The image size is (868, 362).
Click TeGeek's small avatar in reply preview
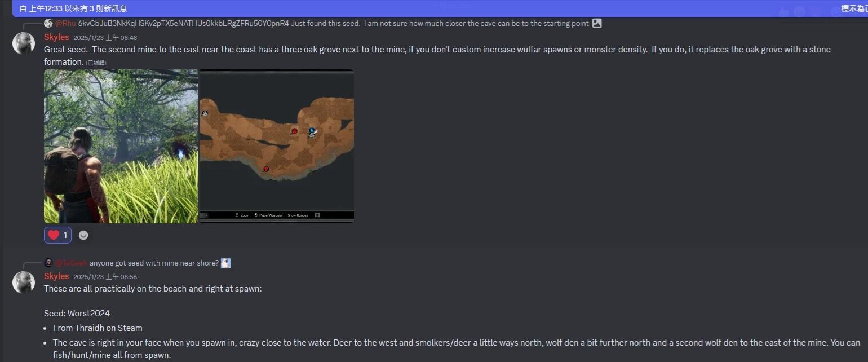click(x=48, y=263)
